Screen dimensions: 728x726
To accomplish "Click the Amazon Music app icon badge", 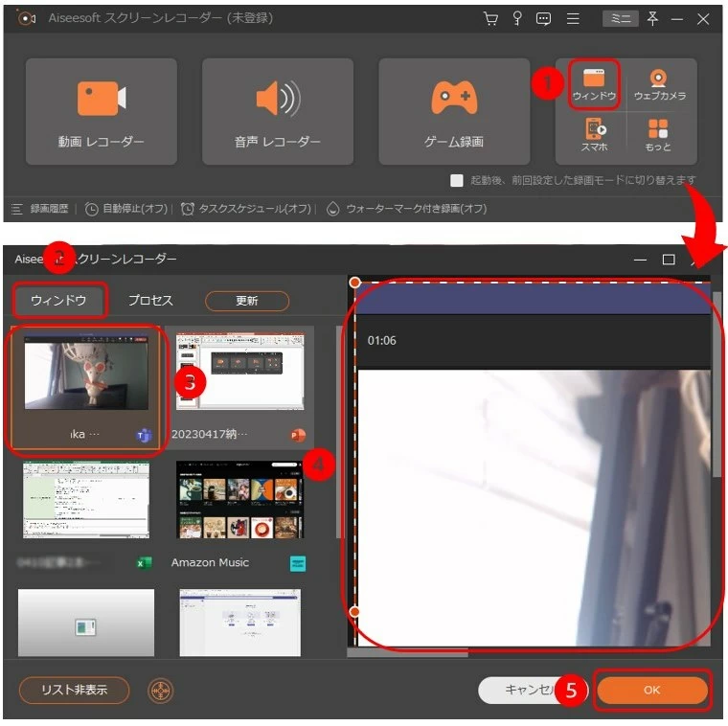I will (x=298, y=563).
